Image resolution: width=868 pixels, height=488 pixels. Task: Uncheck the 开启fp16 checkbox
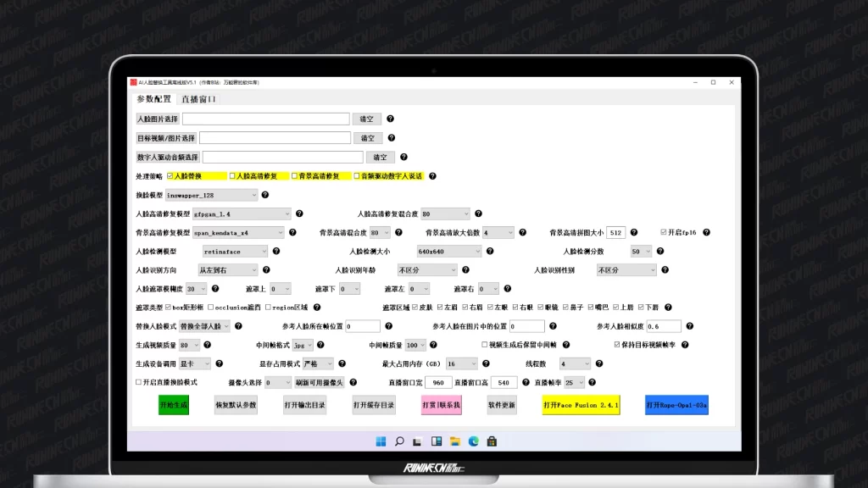coord(664,232)
